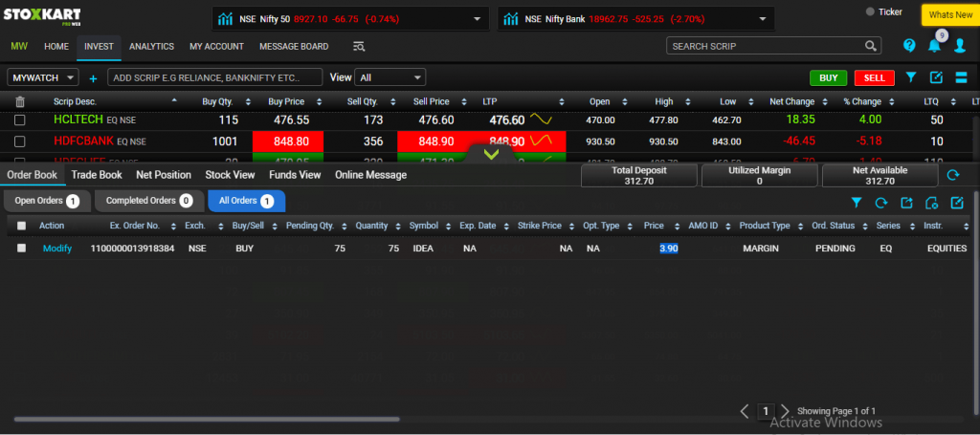Image resolution: width=980 pixels, height=435 pixels.
Task: Open the scrip search list icon beside Message Board
Action: point(359,46)
